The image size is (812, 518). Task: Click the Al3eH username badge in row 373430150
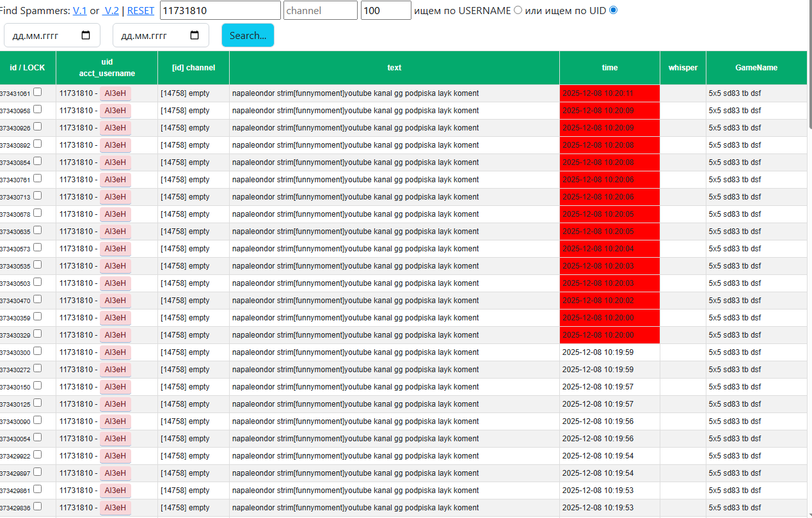click(x=115, y=387)
